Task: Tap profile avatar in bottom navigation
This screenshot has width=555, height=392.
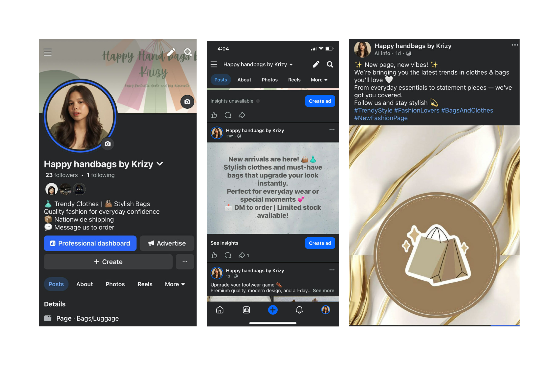Action: pyautogui.click(x=326, y=310)
